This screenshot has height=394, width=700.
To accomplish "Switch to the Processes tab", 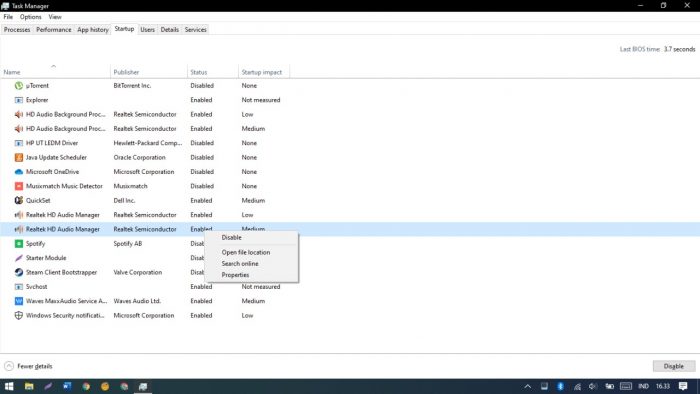I will (17, 29).
